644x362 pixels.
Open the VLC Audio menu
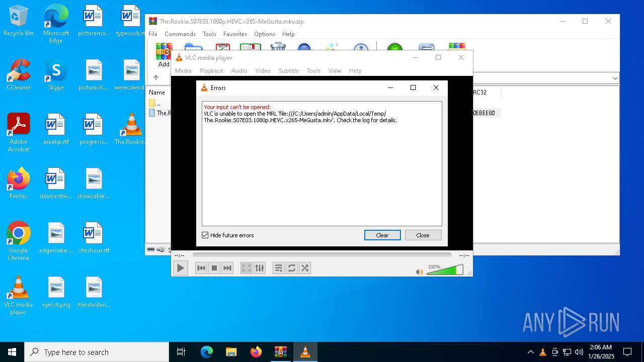click(239, 71)
